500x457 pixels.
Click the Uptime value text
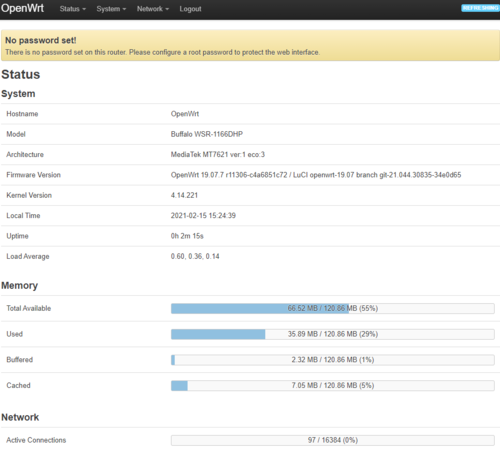tap(187, 236)
